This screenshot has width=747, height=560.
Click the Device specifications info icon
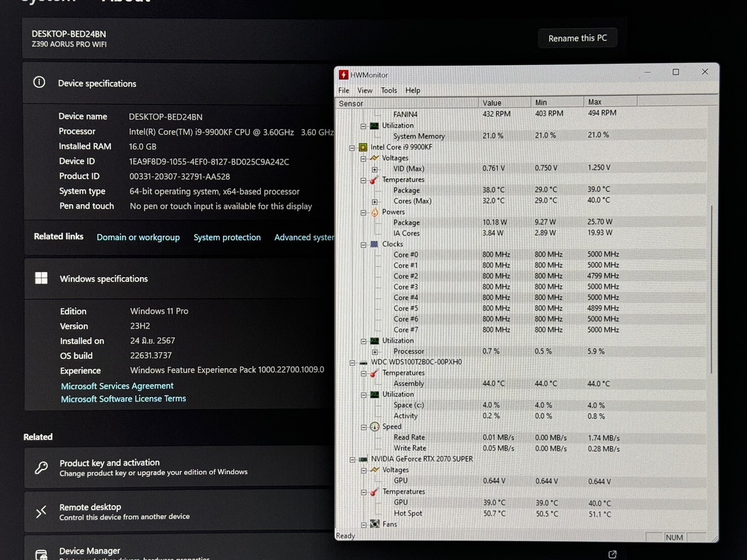[x=39, y=82]
